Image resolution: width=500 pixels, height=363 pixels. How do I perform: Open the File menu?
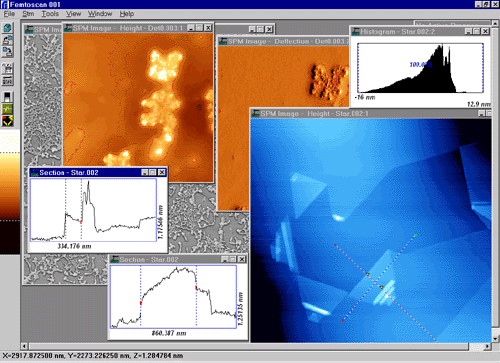click(x=9, y=14)
